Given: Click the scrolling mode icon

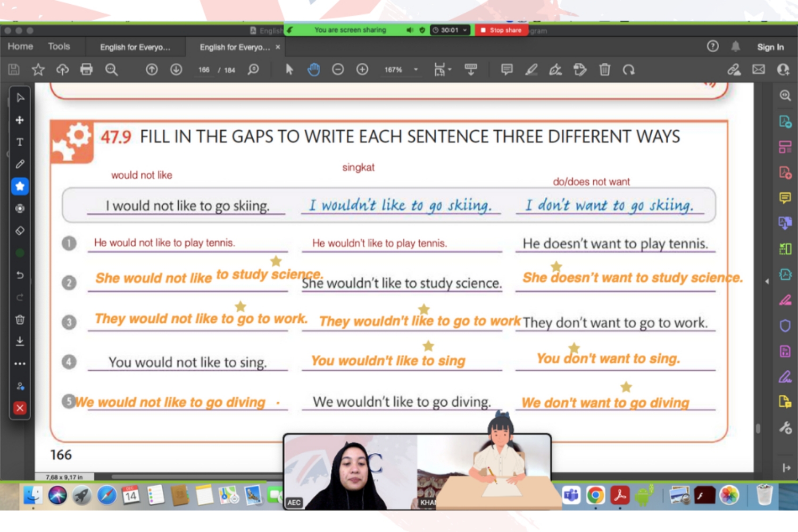Looking at the screenshot, I should [471, 69].
